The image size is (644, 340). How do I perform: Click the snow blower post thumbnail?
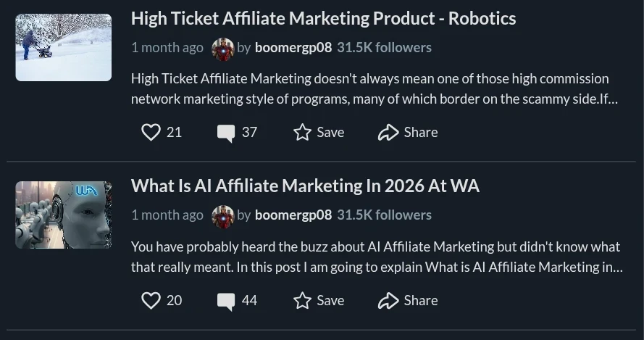click(x=64, y=47)
